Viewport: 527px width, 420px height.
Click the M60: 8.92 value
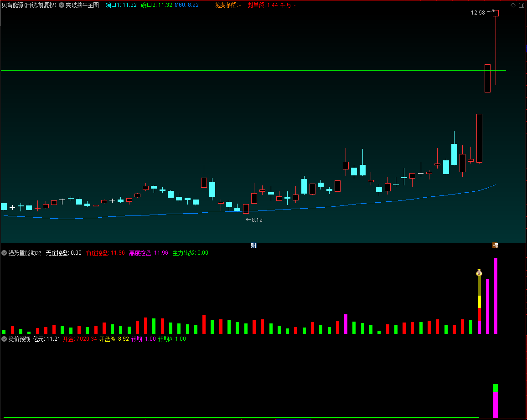[186, 5]
